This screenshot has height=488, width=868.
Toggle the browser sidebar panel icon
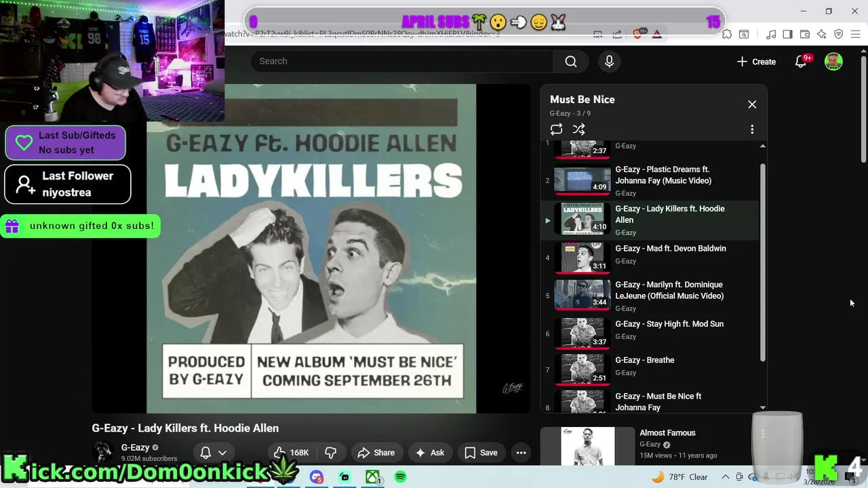point(787,34)
